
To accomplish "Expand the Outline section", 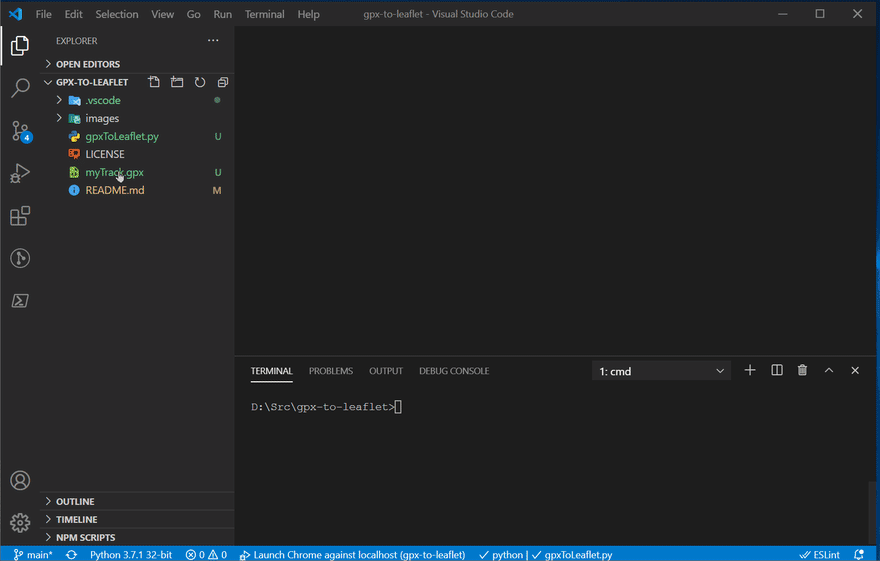I will (137, 501).
